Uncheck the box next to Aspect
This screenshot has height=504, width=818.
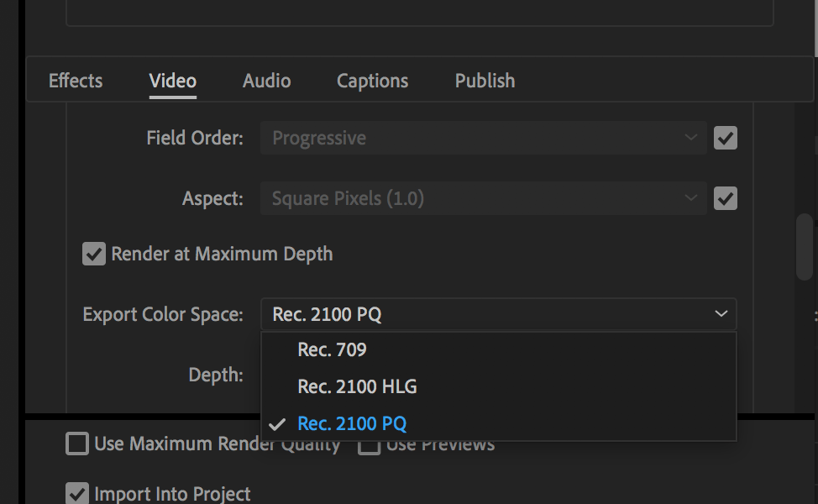(x=725, y=198)
